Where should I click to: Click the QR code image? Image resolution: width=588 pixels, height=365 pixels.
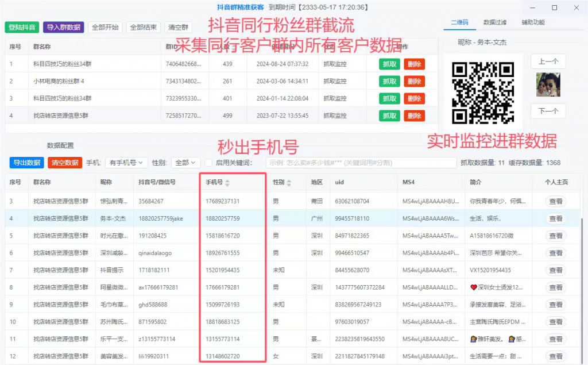pos(482,93)
